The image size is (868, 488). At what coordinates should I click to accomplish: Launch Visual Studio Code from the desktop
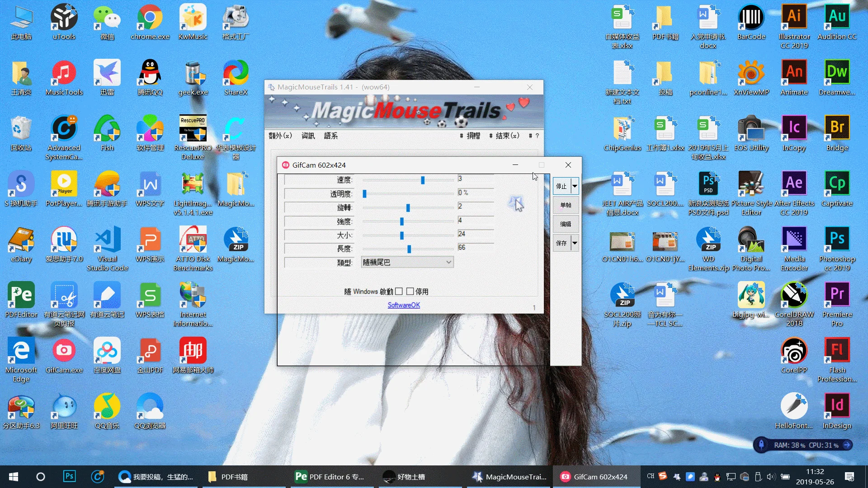[107, 240]
